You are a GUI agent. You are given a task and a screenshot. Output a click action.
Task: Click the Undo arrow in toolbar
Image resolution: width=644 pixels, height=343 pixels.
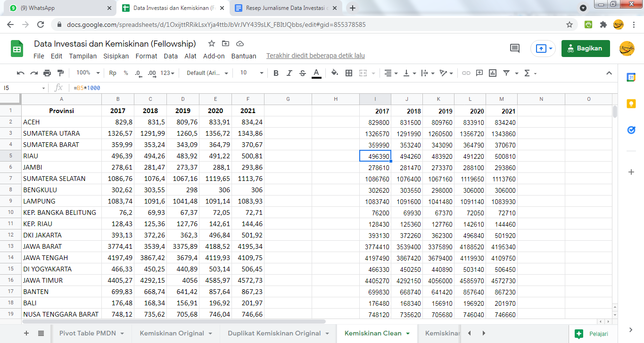pyautogui.click(x=20, y=73)
